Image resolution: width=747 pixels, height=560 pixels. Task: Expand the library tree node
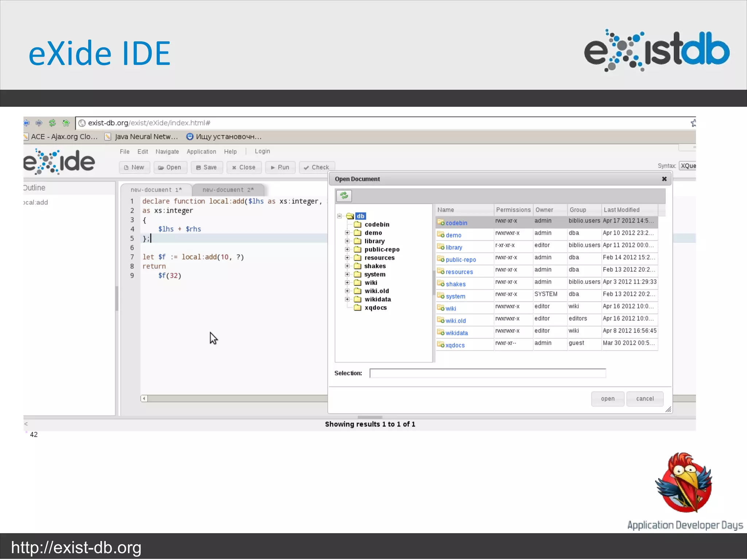pos(347,241)
